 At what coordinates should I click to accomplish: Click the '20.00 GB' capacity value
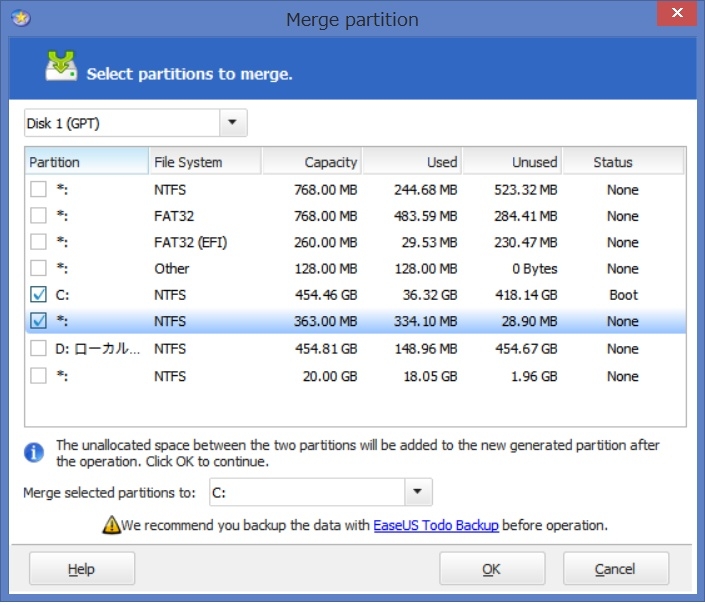(x=330, y=376)
